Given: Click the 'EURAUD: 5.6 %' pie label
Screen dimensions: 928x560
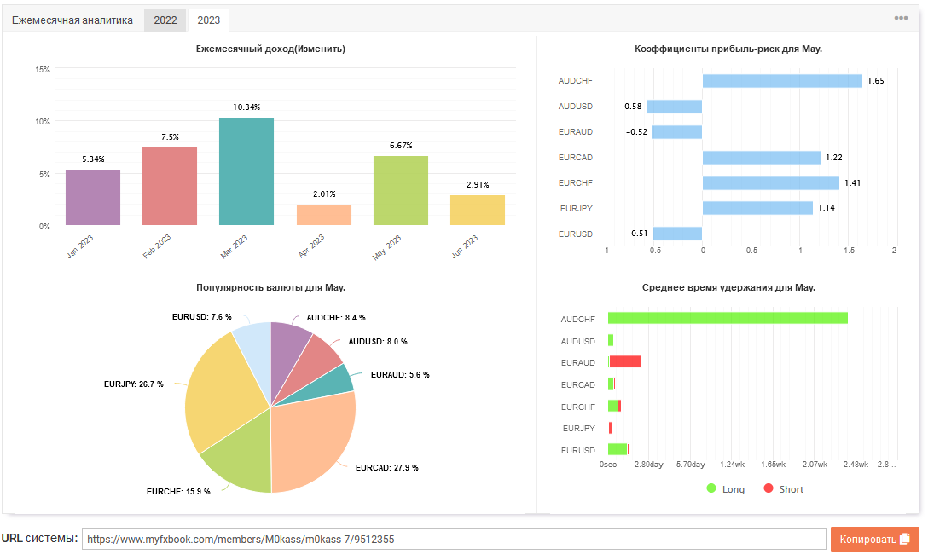Looking at the screenshot, I should [x=400, y=375].
